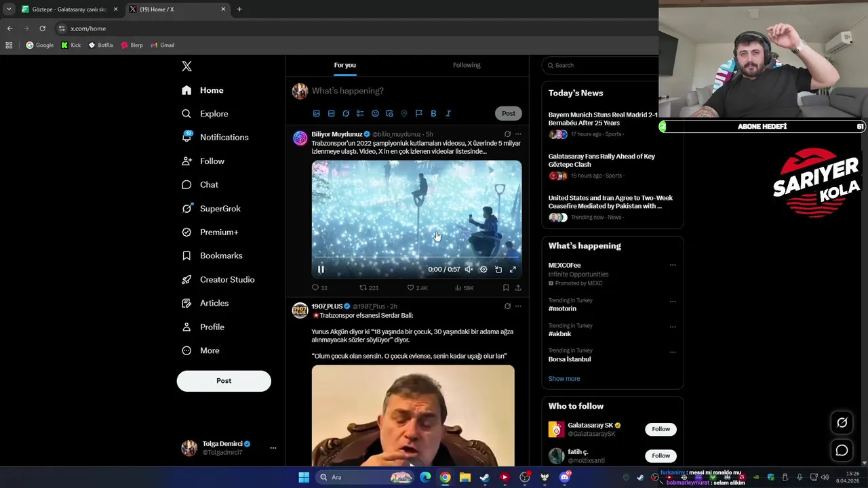Click the location tag icon in composer
The image size is (868, 488).
point(404,113)
